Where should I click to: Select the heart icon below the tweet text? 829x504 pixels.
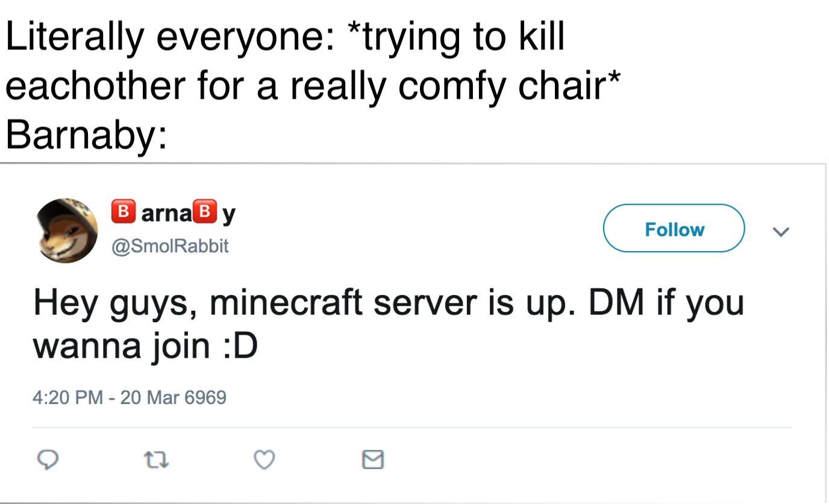[x=264, y=460]
